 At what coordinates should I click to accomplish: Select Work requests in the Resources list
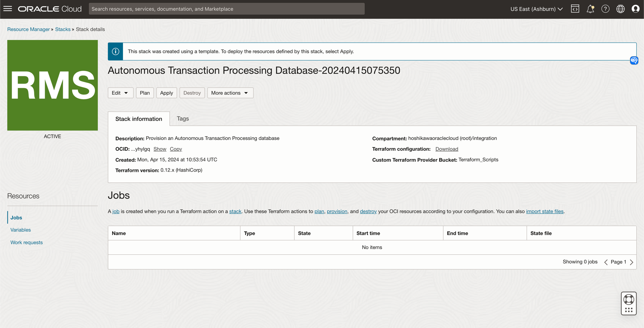click(x=27, y=242)
